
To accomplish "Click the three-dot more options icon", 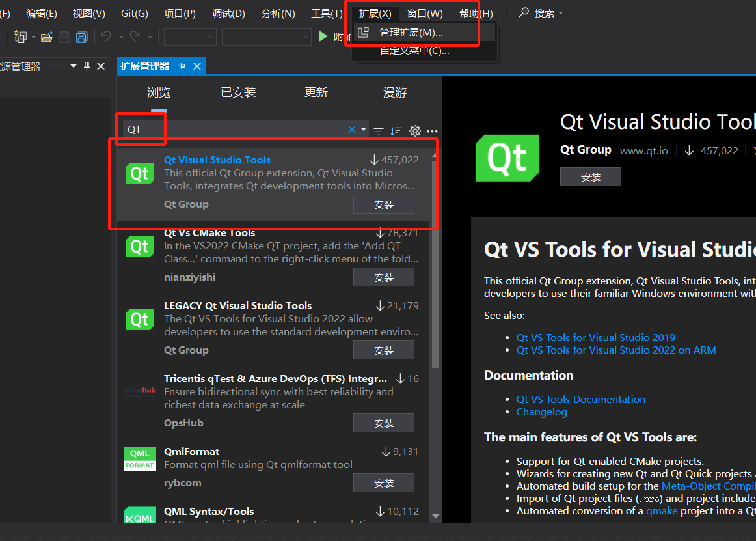I will 433,131.
